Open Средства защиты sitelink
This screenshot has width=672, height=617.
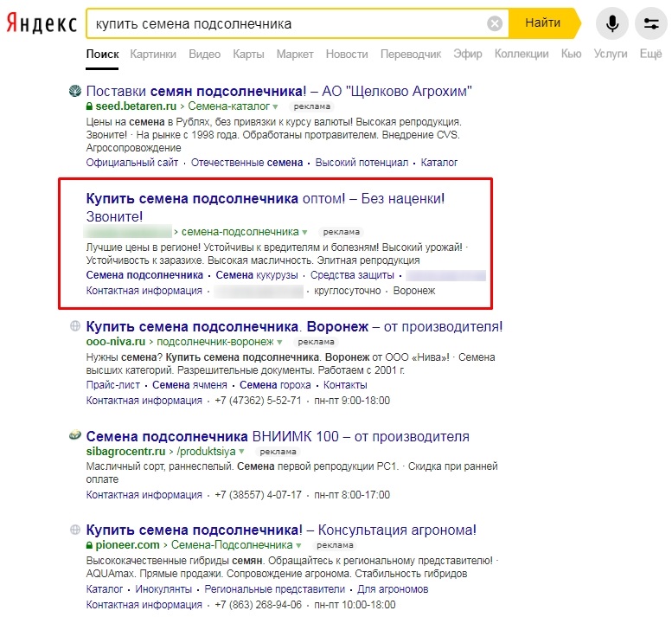click(x=352, y=275)
